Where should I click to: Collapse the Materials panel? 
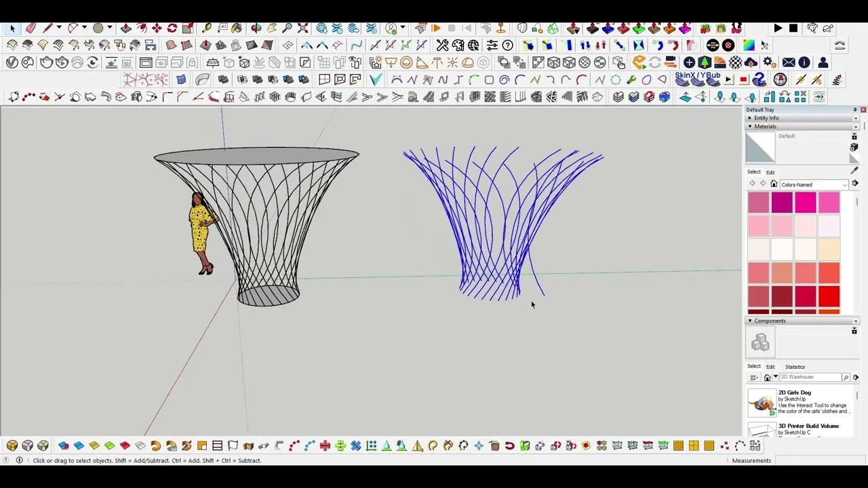(x=750, y=127)
